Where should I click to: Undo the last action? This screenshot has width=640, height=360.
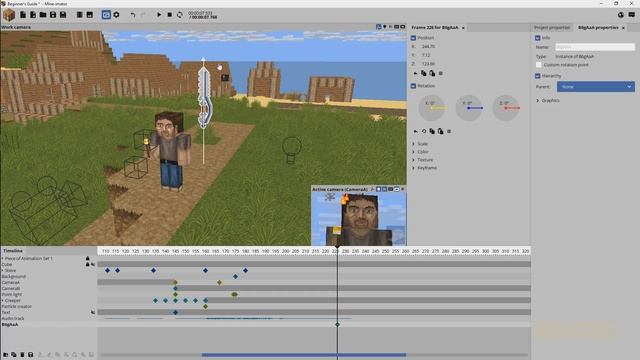coord(133,15)
